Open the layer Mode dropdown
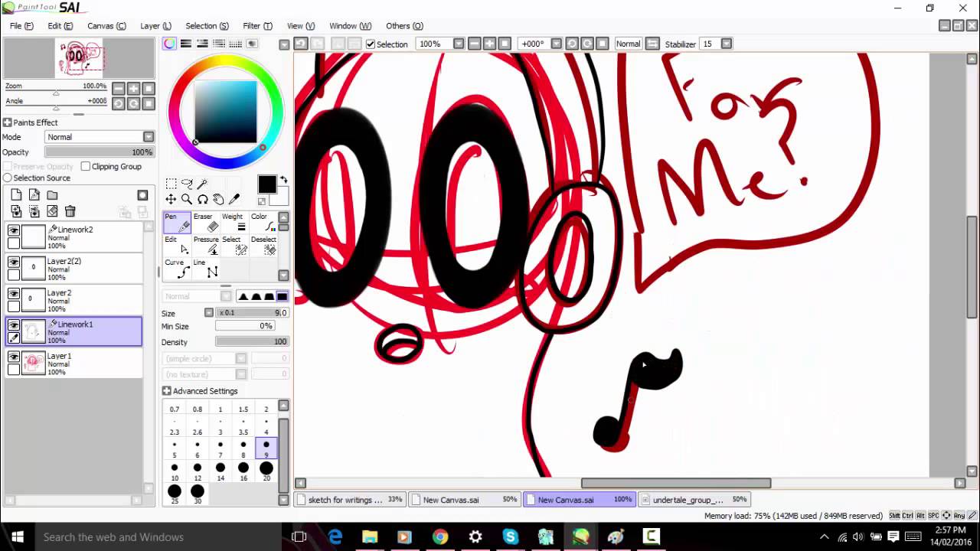The width and height of the screenshot is (980, 551). (x=100, y=137)
